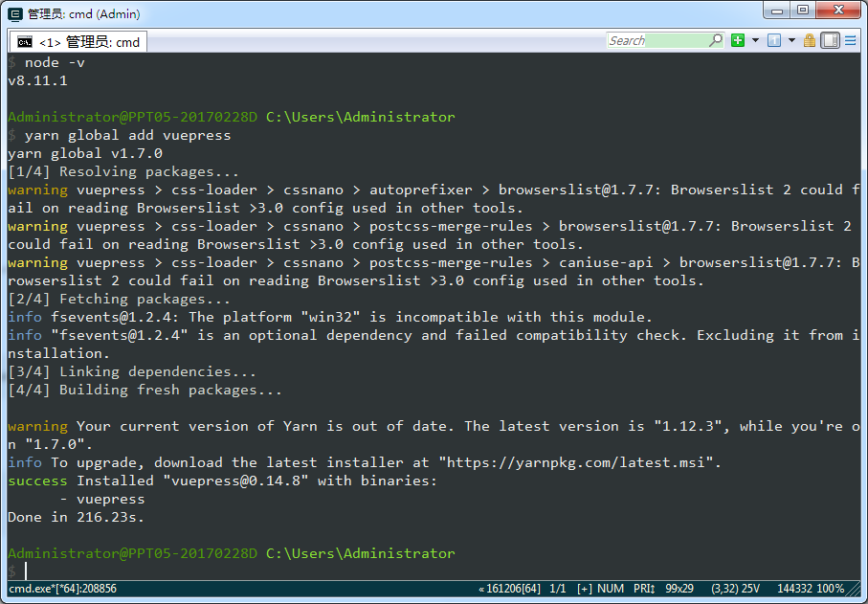Click the resize grip at window corner

tap(855, 590)
